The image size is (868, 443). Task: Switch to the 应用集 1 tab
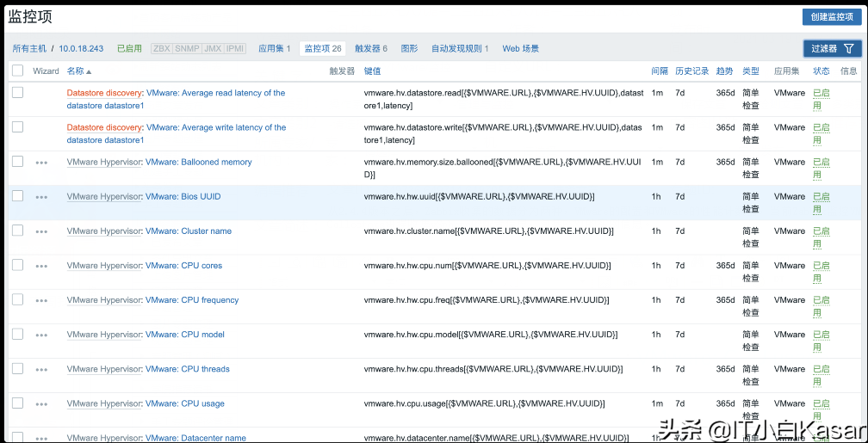coord(275,49)
